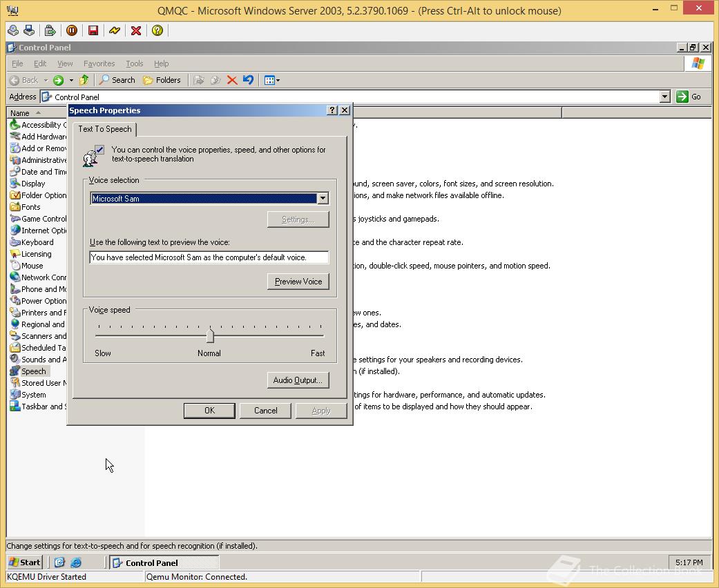Open the Microsoft Sam voice selection dropdown

click(x=323, y=199)
